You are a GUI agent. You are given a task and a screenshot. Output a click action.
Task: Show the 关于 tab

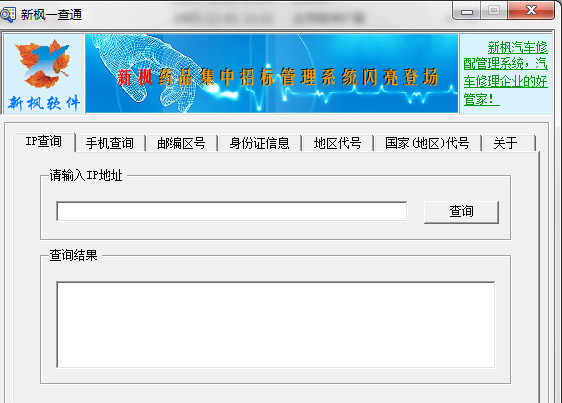[x=508, y=143]
